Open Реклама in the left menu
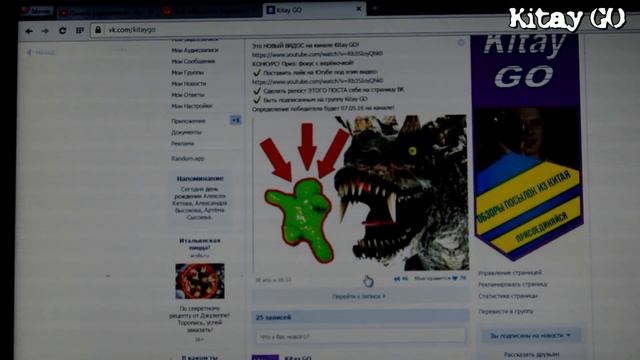 (x=182, y=144)
